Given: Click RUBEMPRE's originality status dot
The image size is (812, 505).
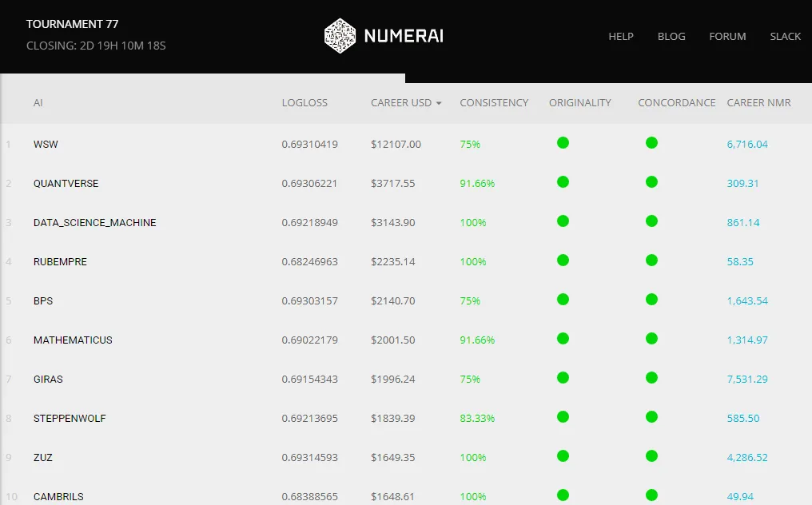Looking at the screenshot, I should [x=563, y=260].
